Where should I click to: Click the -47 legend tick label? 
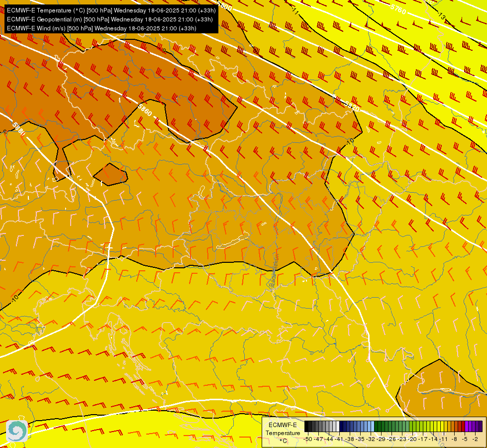pyautogui.click(x=318, y=440)
